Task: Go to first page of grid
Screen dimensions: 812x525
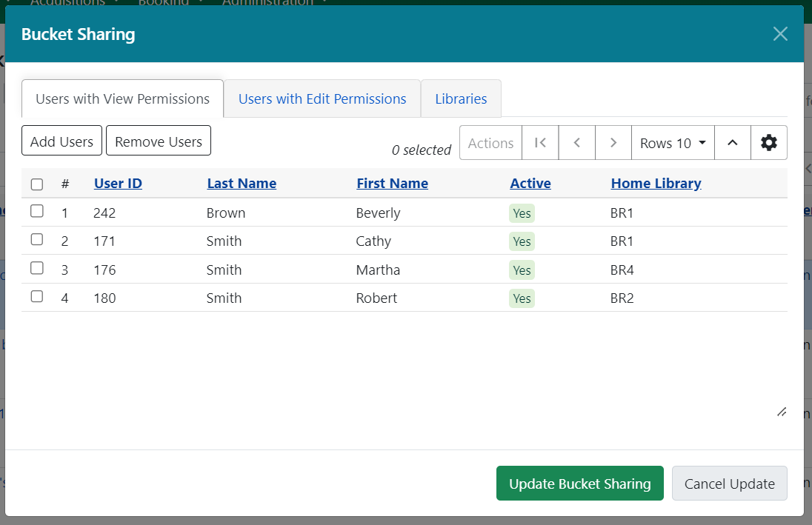Action: point(540,143)
